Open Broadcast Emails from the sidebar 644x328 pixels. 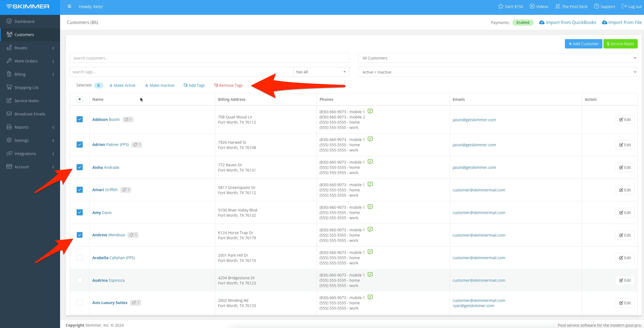click(x=29, y=114)
